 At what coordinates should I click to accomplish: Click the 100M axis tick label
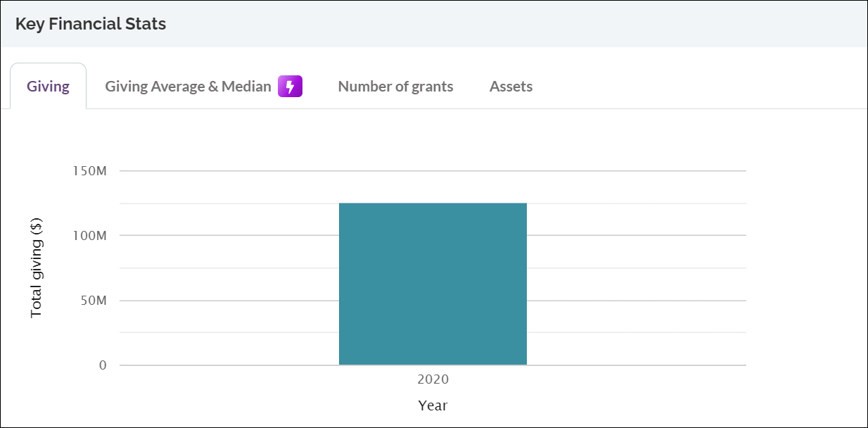pyautogui.click(x=91, y=235)
